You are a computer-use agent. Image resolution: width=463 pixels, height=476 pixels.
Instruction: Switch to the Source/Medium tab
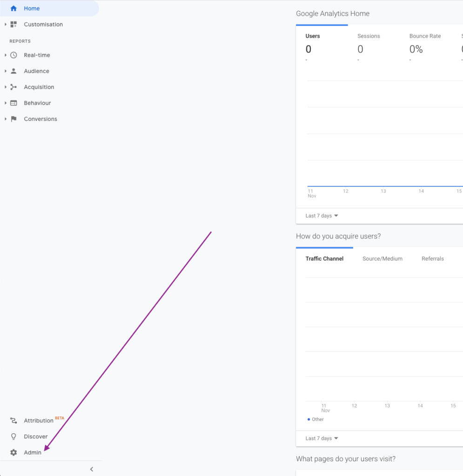pos(382,258)
